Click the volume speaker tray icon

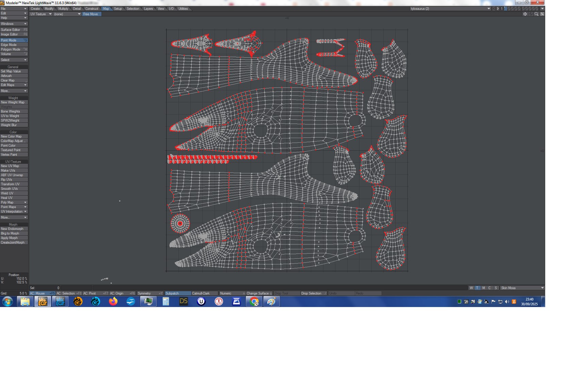coord(507,302)
